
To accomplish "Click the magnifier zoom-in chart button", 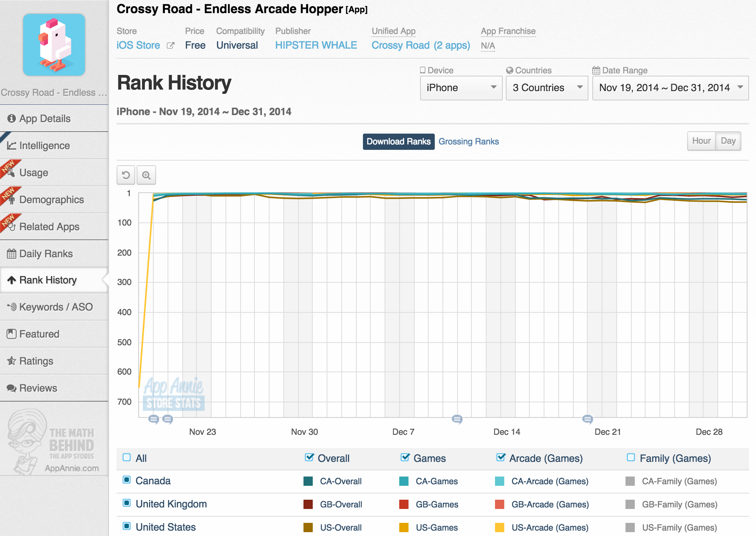I will click(146, 175).
